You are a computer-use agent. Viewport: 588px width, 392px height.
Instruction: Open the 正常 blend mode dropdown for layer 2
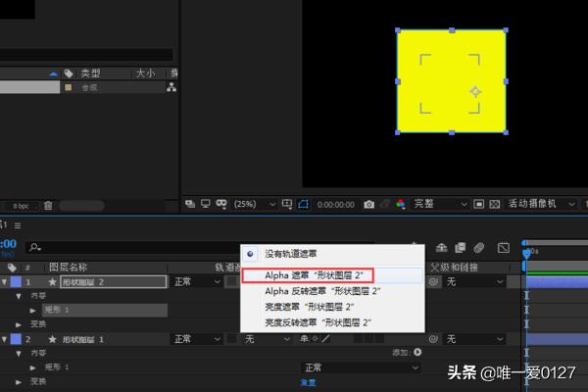(197, 339)
